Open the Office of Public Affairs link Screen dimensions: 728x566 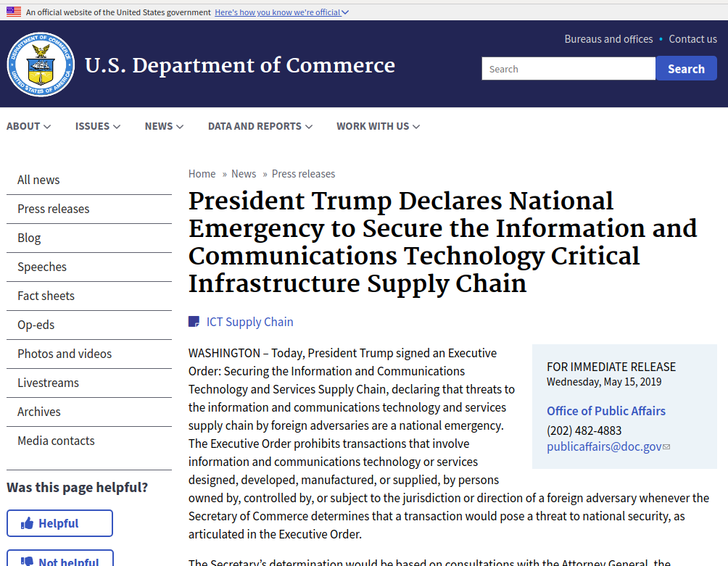pos(606,411)
